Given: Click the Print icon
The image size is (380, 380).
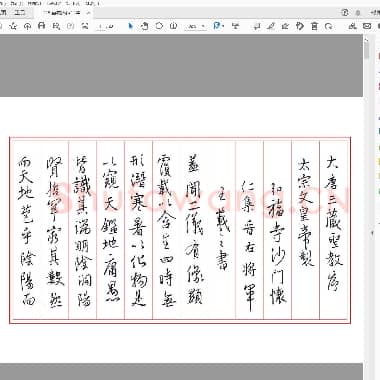Looking at the screenshot, I should pyautogui.click(x=42, y=26).
